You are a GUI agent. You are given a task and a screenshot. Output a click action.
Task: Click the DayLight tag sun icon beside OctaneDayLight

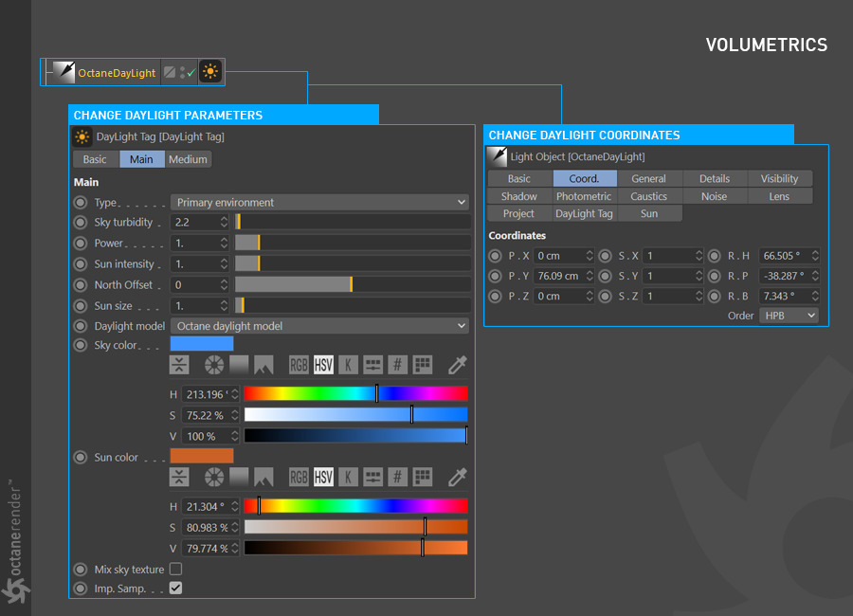pos(210,72)
